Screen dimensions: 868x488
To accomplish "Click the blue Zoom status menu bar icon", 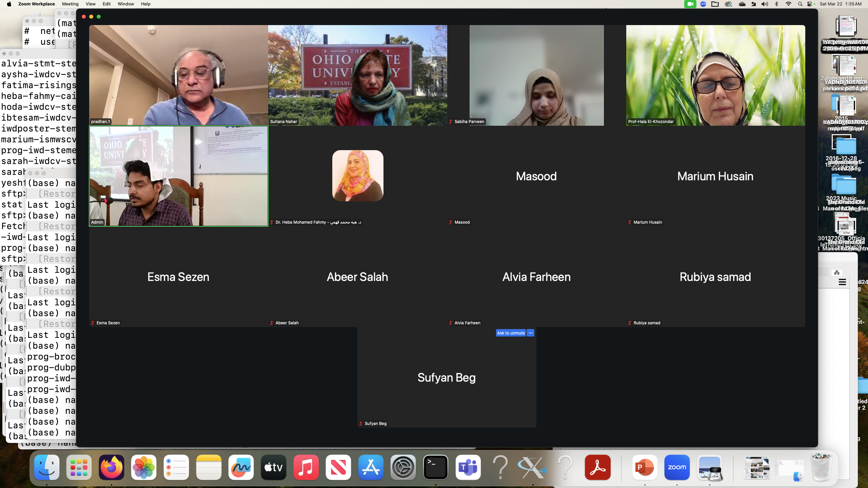I will click(703, 4).
